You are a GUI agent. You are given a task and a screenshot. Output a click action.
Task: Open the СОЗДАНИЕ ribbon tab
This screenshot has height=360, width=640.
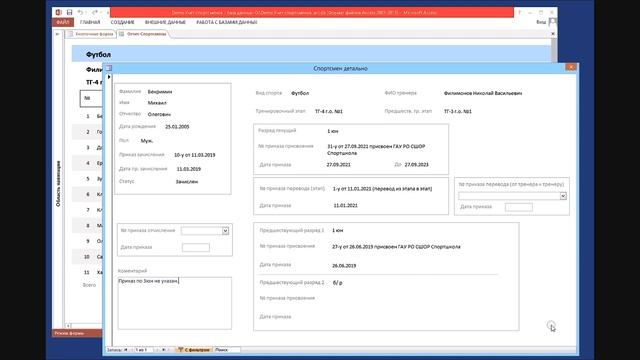point(122,22)
